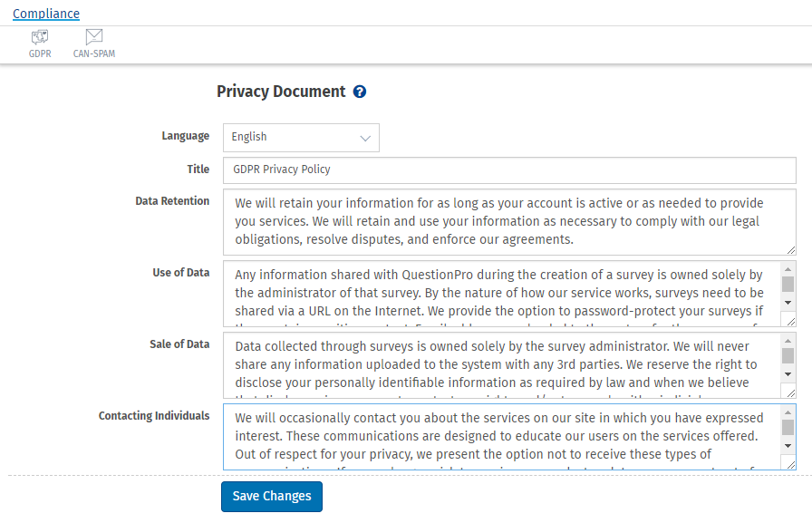
Task: Click the GDPR toolbar label
Action: click(40, 53)
